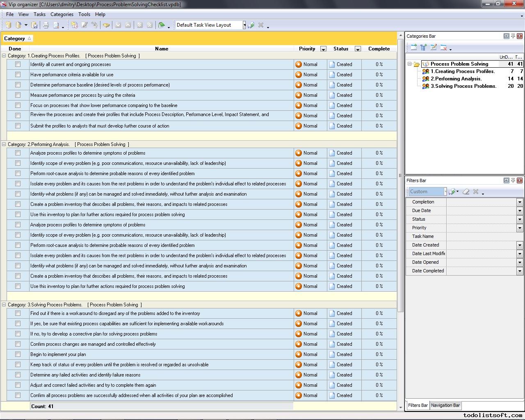Sort by the Name column header

162,49
